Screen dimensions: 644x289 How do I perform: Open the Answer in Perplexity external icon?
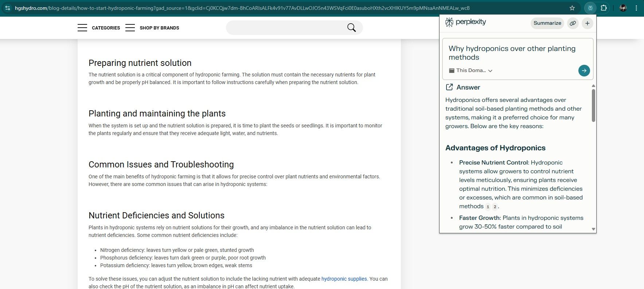click(x=449, y=87)
